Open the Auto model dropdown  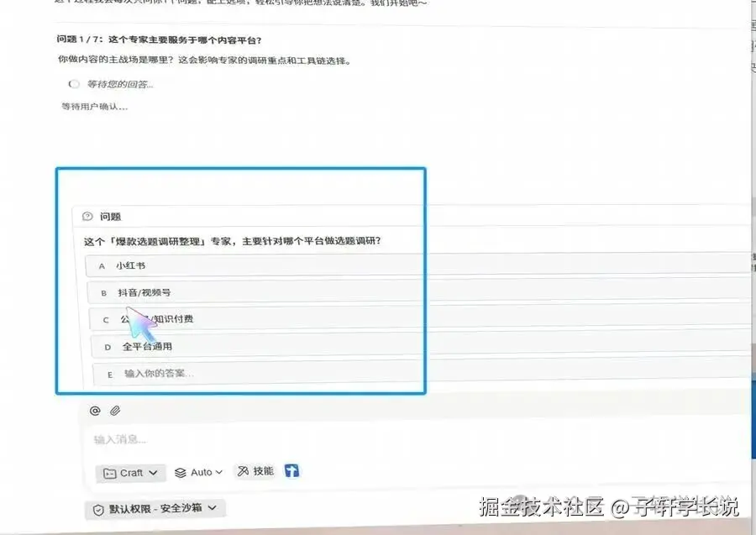pos(198,472)
